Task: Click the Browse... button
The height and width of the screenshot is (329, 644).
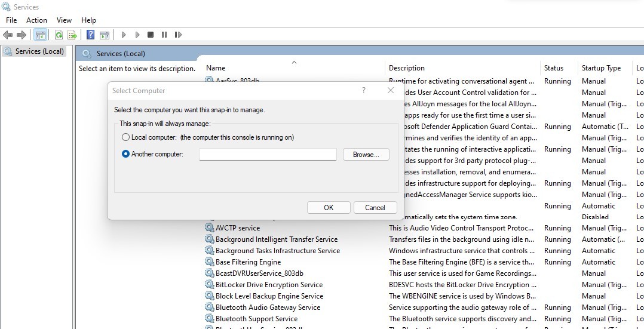Action: (x=366, y=155)
